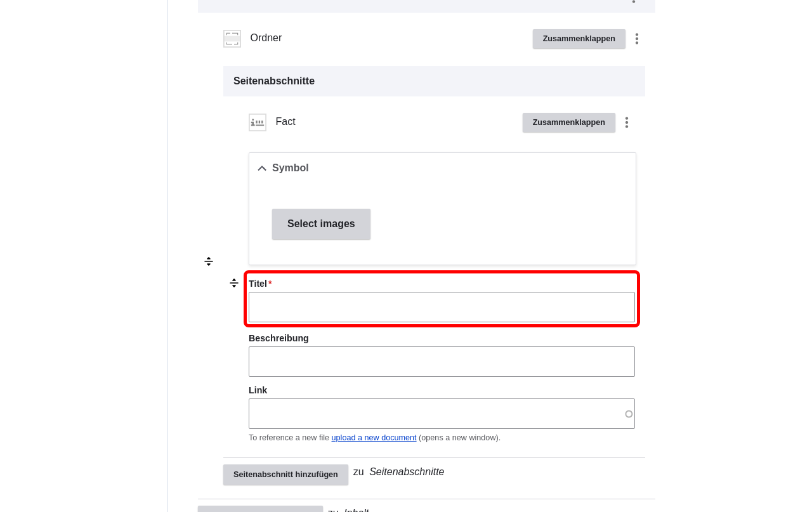The width and height of the screenshot is (812, 512).
Task: Open the upload a new document link
Action: [374, 438]
